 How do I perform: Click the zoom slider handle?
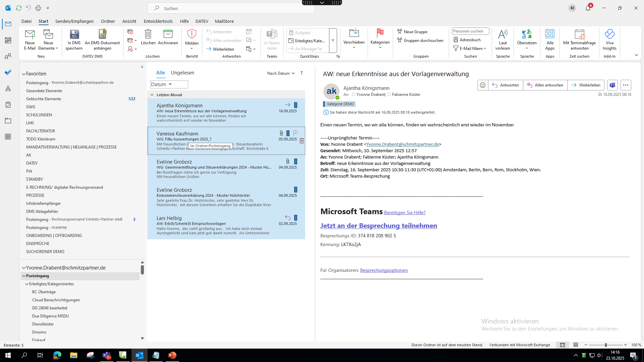pos(606,345)
